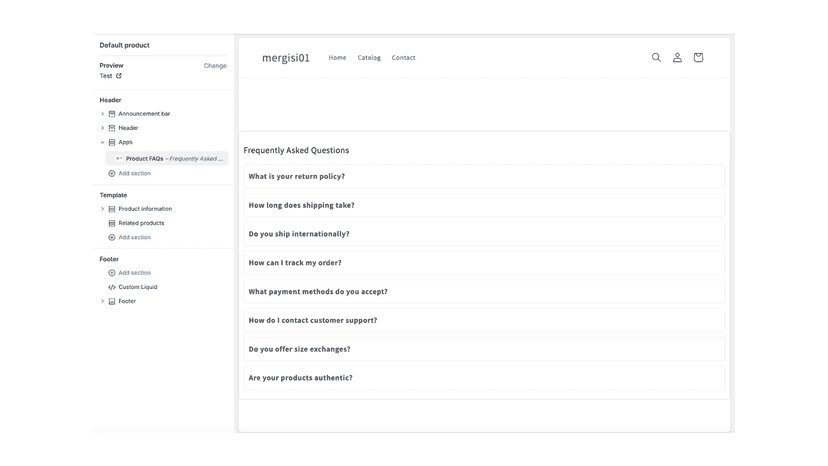Click the Apps section icon
The width and height of the screenshot is (828, 466).
click(112, 143)
